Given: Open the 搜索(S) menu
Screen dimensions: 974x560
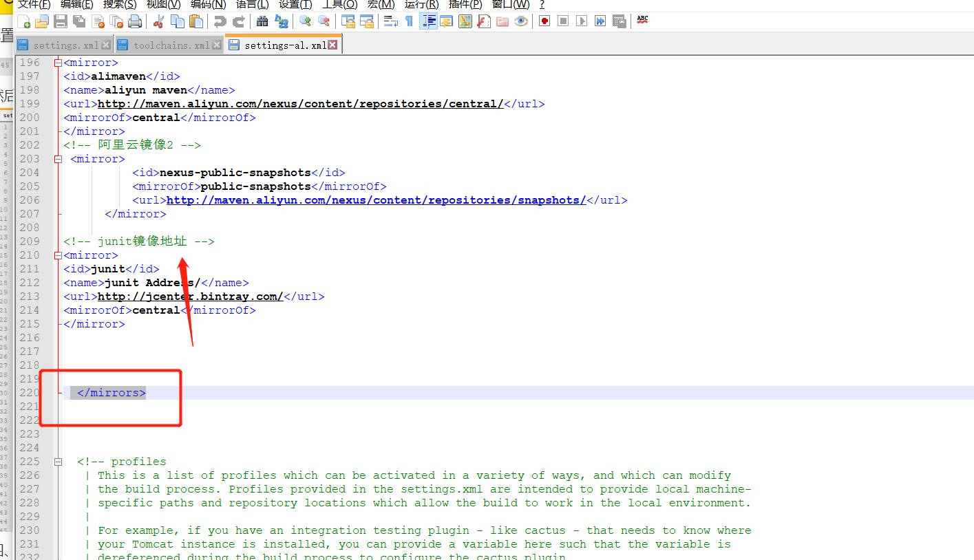Looking at the screenshot, I should [120, 4].
